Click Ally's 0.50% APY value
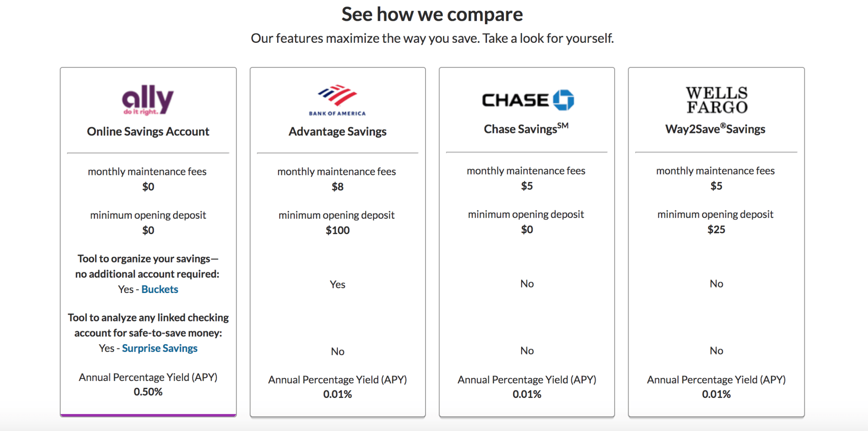 [x=148, y=392]
